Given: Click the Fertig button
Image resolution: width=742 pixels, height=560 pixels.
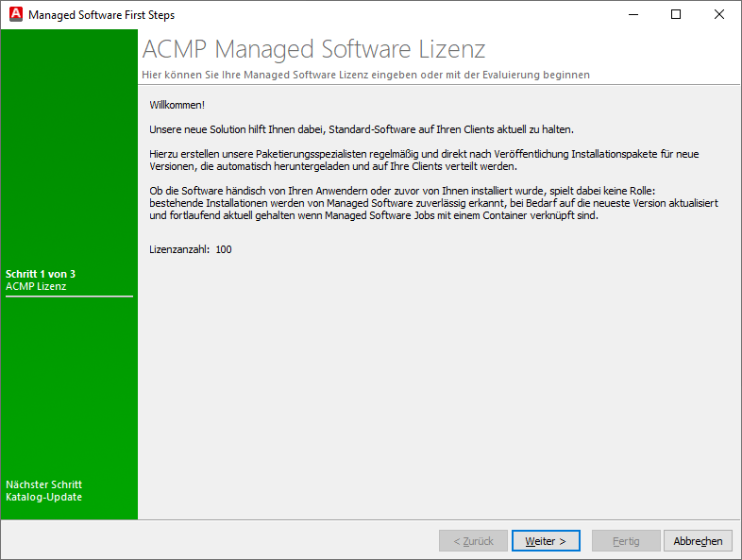Looking at the screenshot, I should 626,540.
